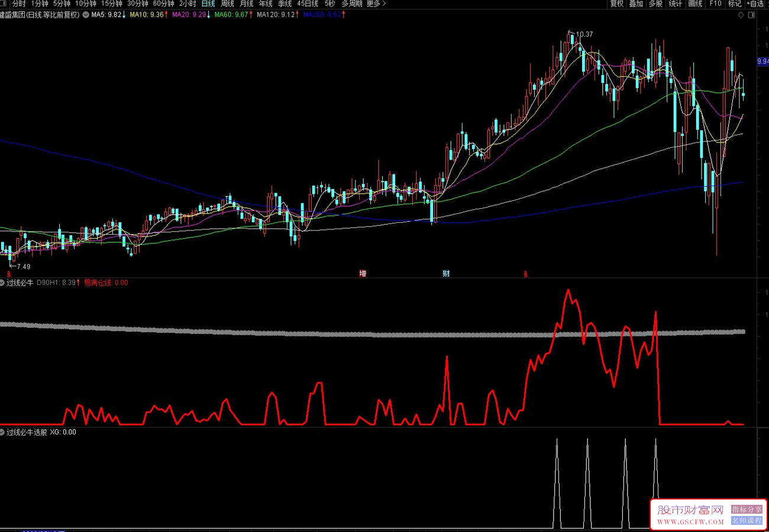769x532 pixels.
Task: Open the 统计 statistics tool
Action: (675, 4)
